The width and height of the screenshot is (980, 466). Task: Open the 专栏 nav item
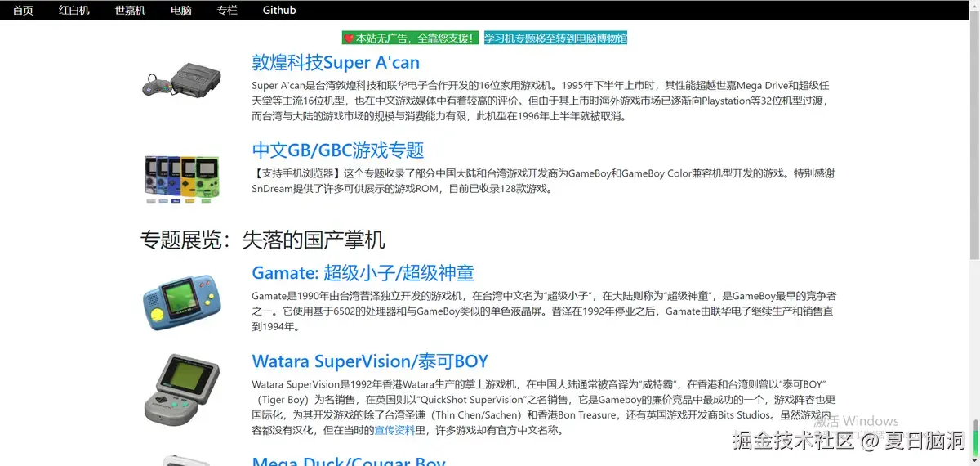227,11
